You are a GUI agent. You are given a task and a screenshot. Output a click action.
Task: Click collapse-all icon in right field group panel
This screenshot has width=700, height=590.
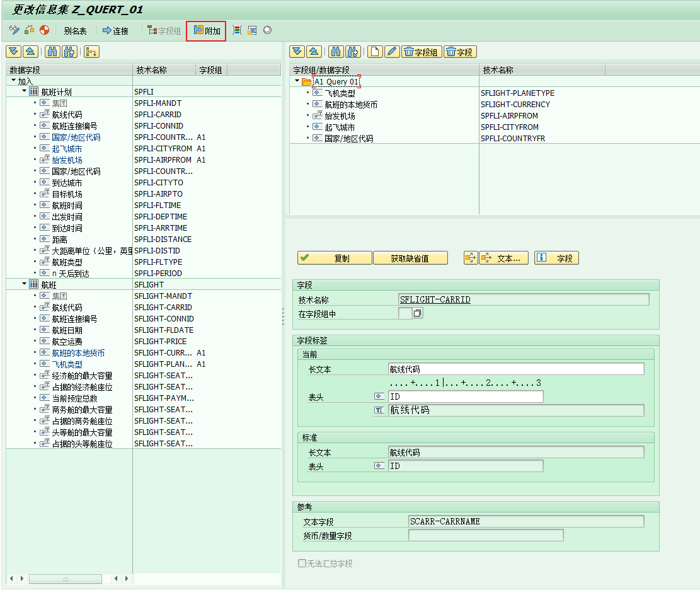(x=313, y=52)
